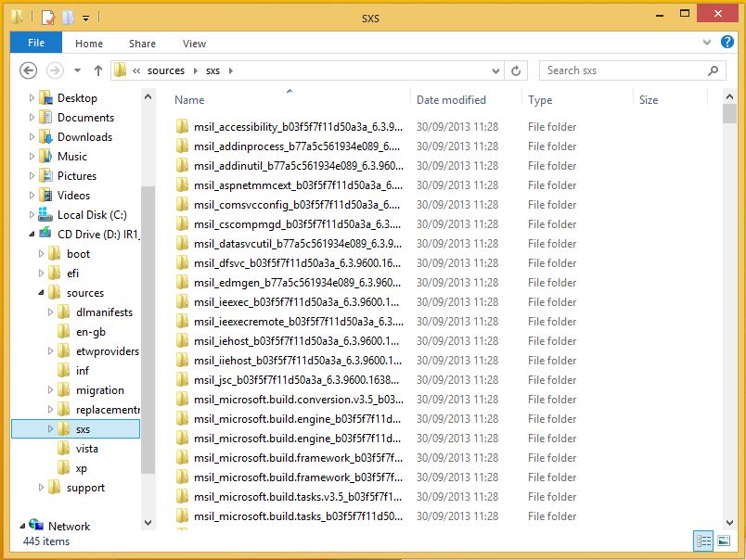Image resolution: width=746 pixels, height=560 pixels.
Task: Select Network in the navigation pane
Action: tap(69, 527)
